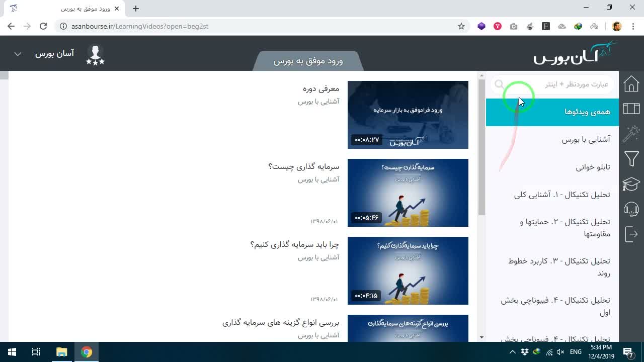Click the search magnifier icon
644x362 pixels.
pos(499,84)
